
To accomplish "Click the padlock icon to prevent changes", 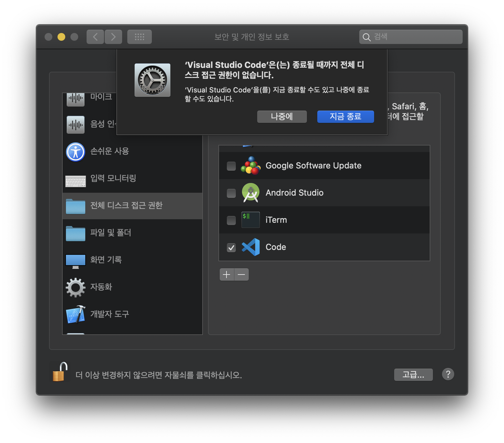I will [60, 372].
